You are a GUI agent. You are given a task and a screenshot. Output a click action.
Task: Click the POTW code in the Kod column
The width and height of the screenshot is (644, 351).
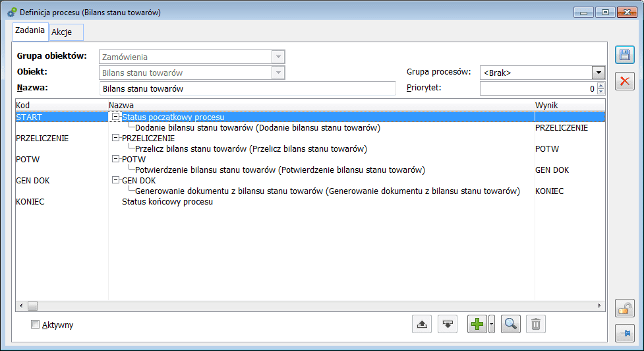(x=28, y=160)
